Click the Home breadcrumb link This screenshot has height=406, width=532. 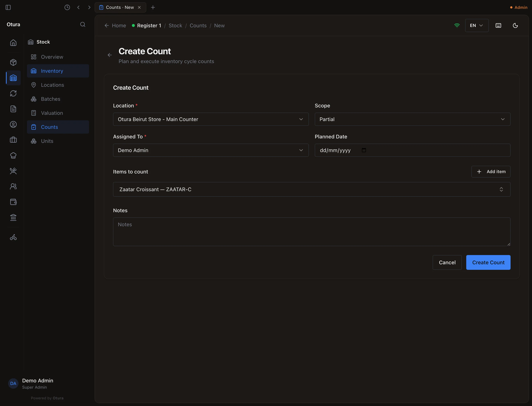point(115,26)
